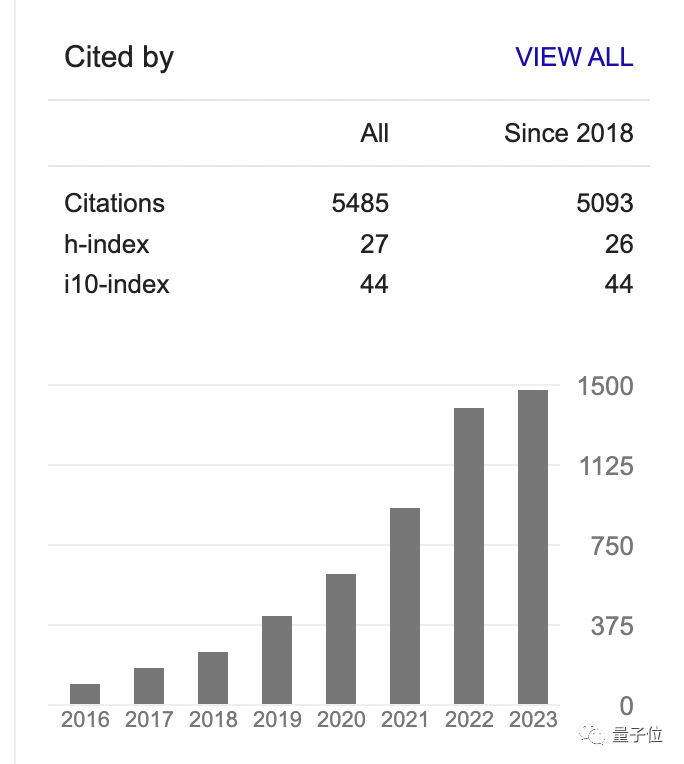Select the 2018 citations bar

(x=213, y=678)
